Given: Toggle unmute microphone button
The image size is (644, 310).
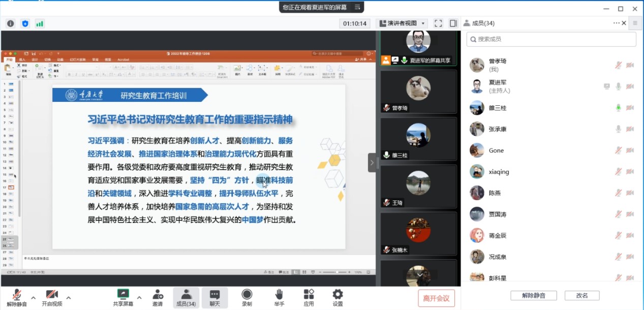Looking at the screenshot, I should 17,297.
